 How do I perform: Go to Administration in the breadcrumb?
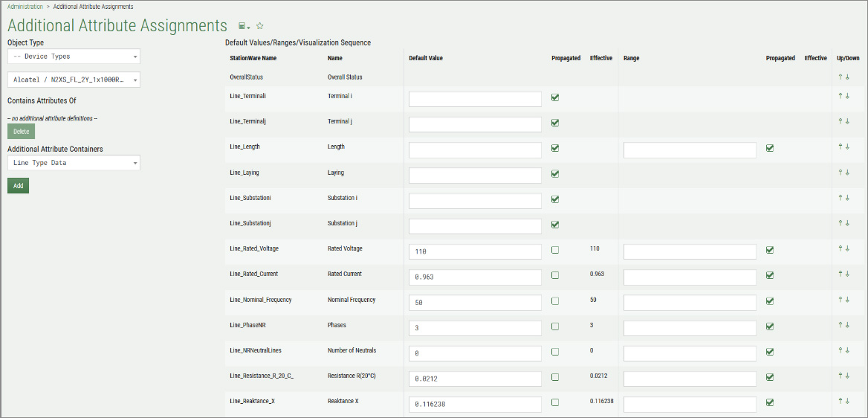pyautogui.click(x=25, y=7)
